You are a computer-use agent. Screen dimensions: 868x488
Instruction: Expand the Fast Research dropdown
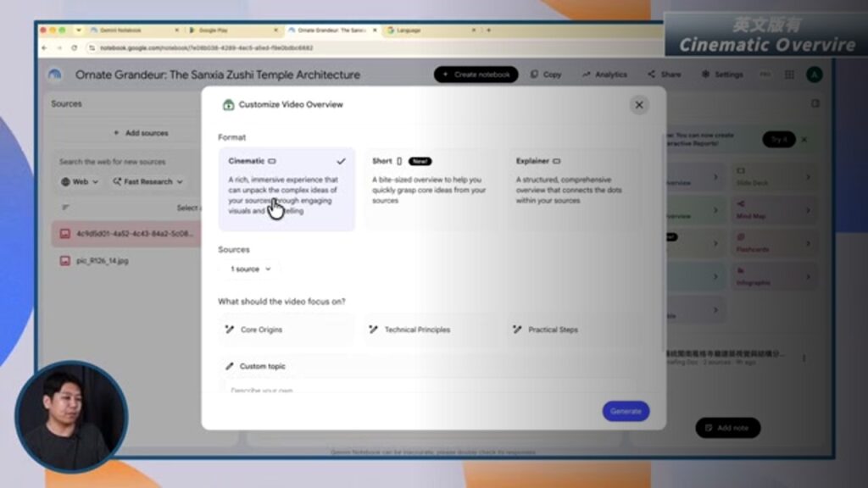point(147,181)
